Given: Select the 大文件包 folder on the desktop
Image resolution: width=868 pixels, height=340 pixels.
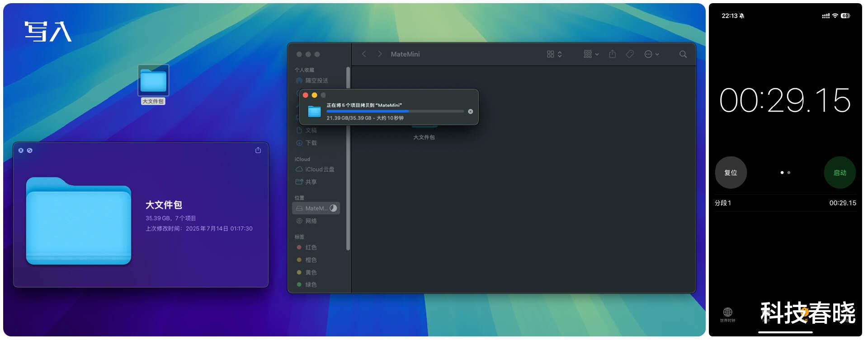Looking at the screenshot, I should pos(153,85).
